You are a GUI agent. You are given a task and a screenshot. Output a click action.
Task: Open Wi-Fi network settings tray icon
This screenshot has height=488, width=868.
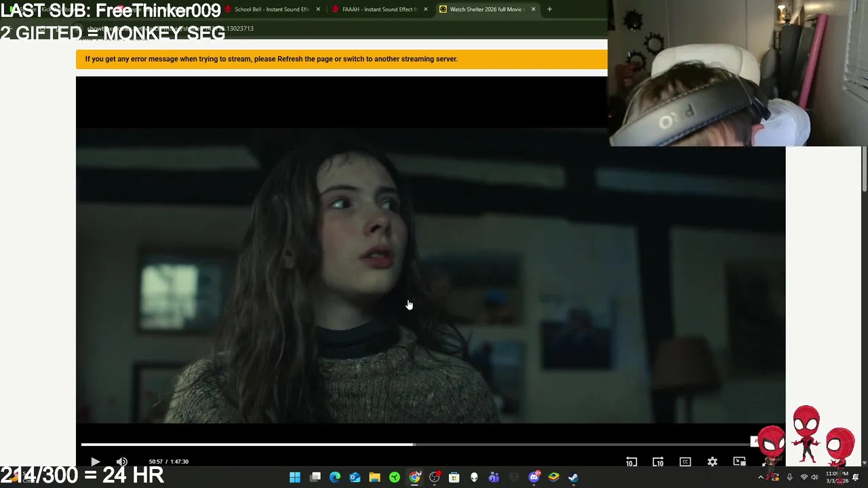click(x=804, y=478)
